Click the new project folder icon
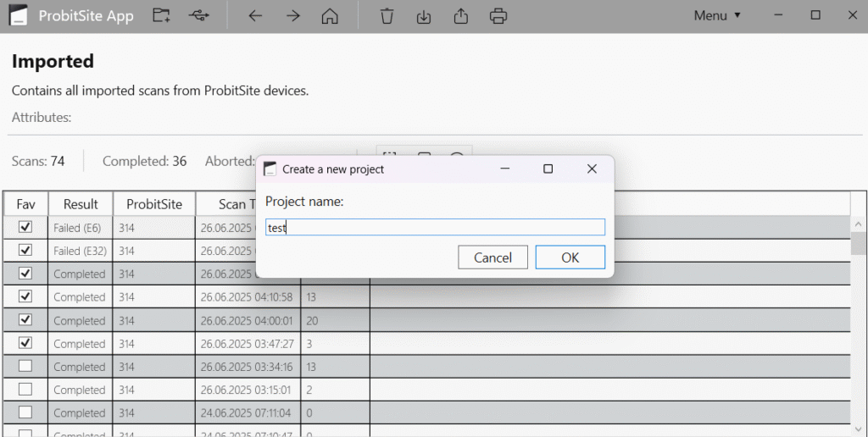This screenshot has width=868, height=437. pyautogui.click(x=161, y=15)
